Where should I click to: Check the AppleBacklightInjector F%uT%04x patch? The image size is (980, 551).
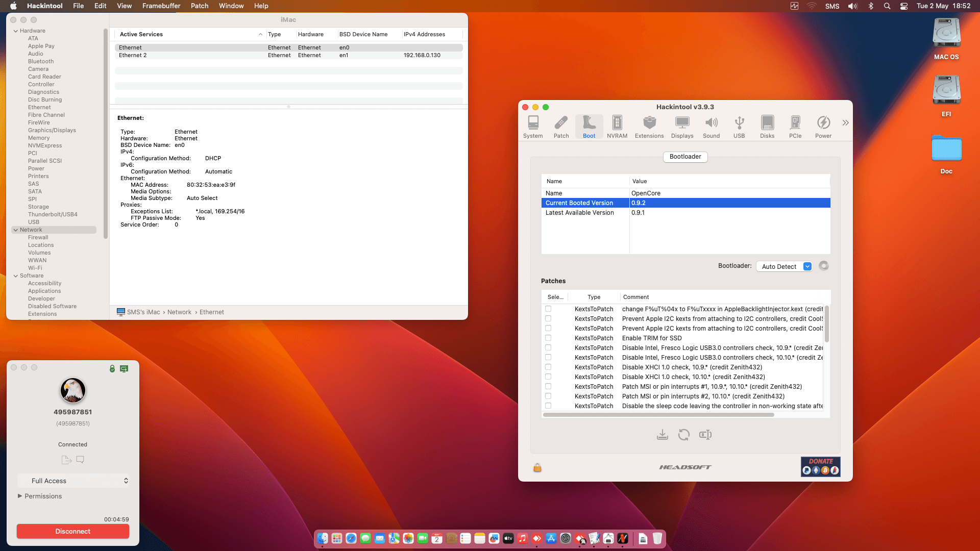click(548, 309)
